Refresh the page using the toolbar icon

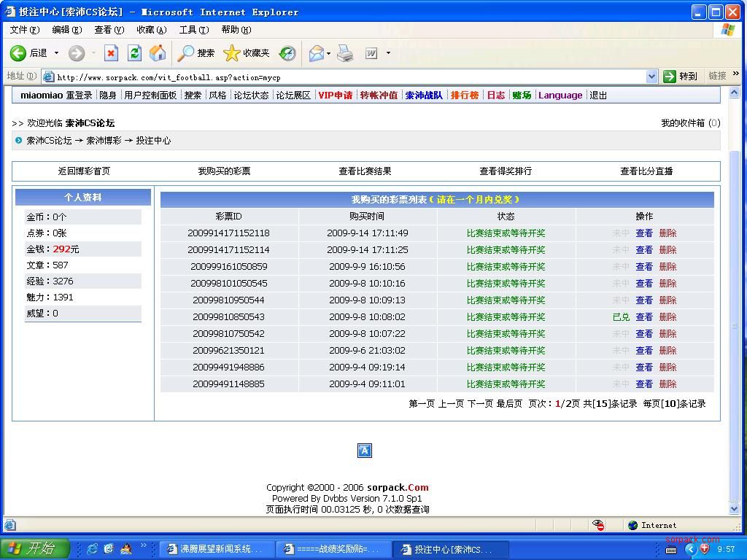[134, 53]
